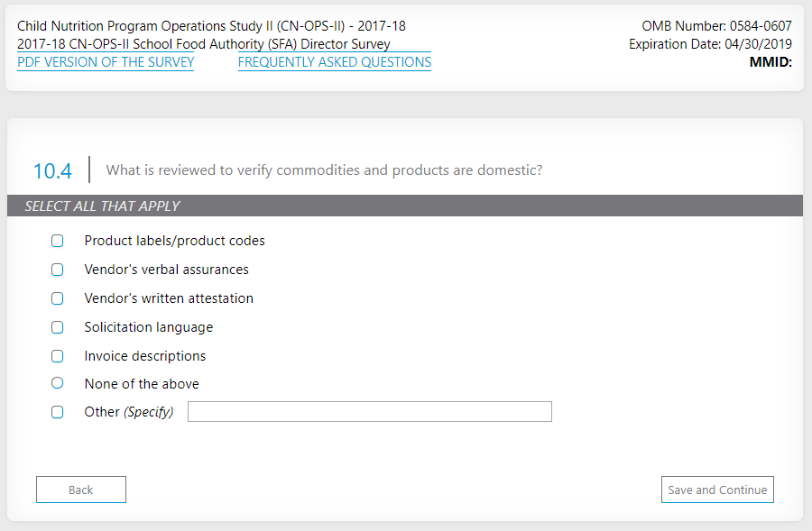Image resolution: width=812 pixels, height=531 pixels.
Task: Click the "Vendor's verbal assurances" label text
Action: coord(166,270)
